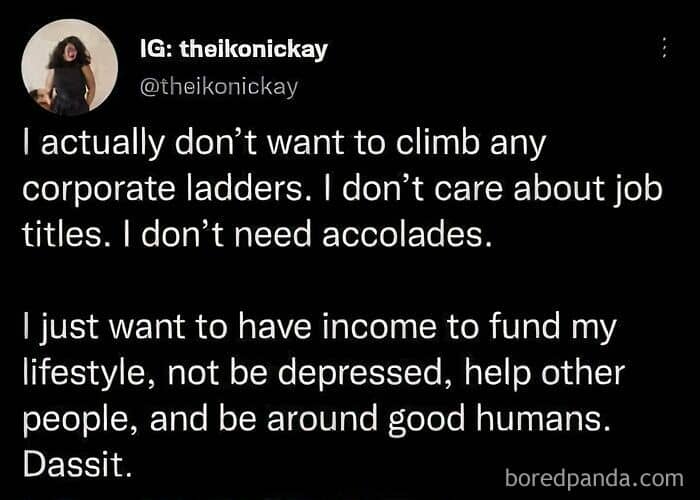Click the profile avatar photo
Viewport: 700px width, 500px height.
pyautogui.click(x=70, y=69)
